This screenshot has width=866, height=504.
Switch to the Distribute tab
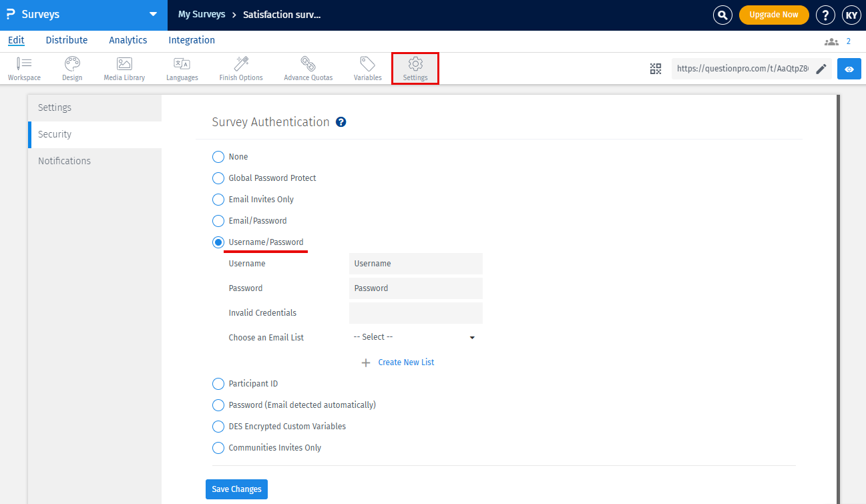[x=66, y=40]
